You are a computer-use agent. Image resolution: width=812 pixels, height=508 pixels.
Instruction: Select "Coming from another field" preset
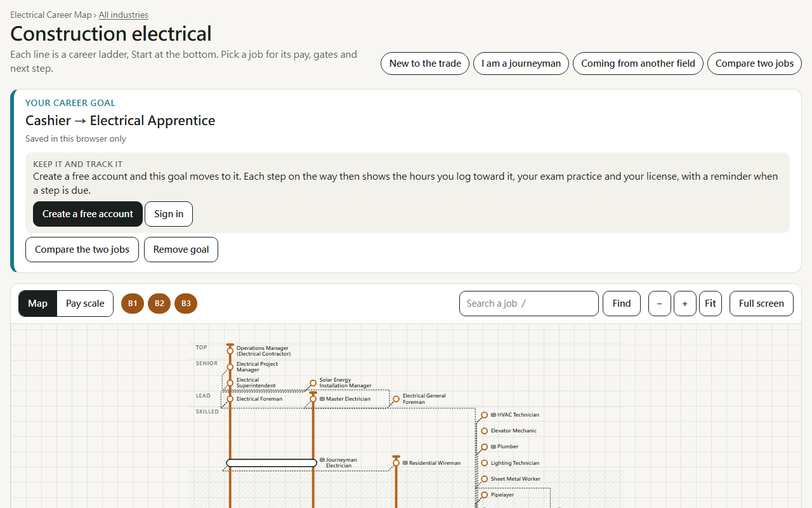(x=638, y=63)
